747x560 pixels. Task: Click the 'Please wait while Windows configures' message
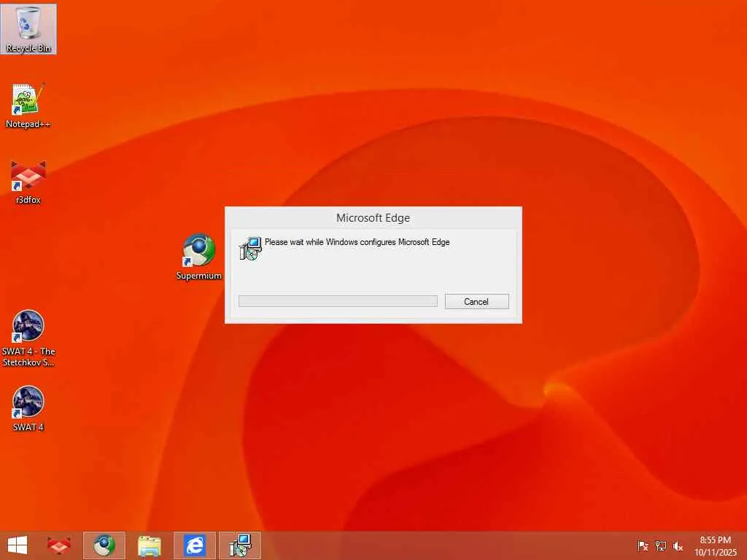click(357, 242)
